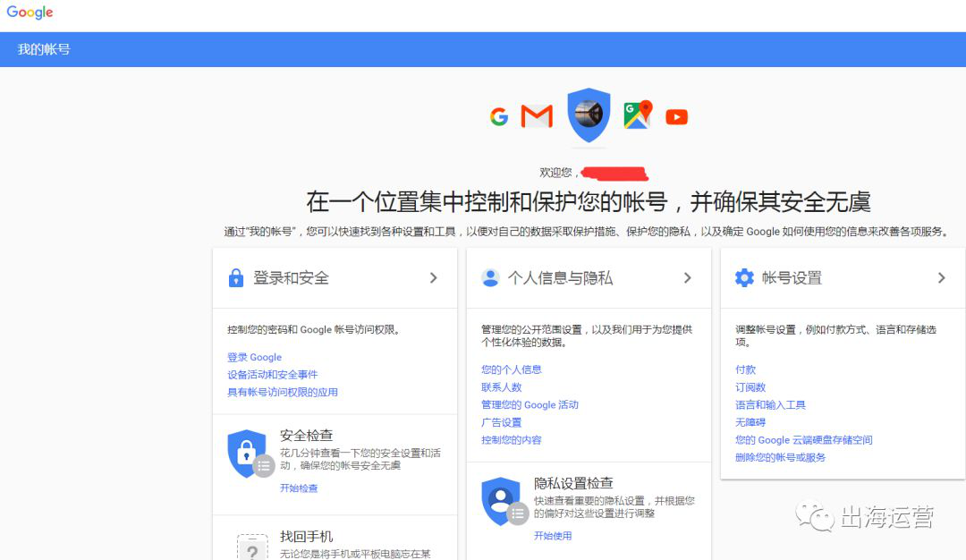Click 开始检查 under 安全检查
The image size is (966, 560).
coord(299,488)
